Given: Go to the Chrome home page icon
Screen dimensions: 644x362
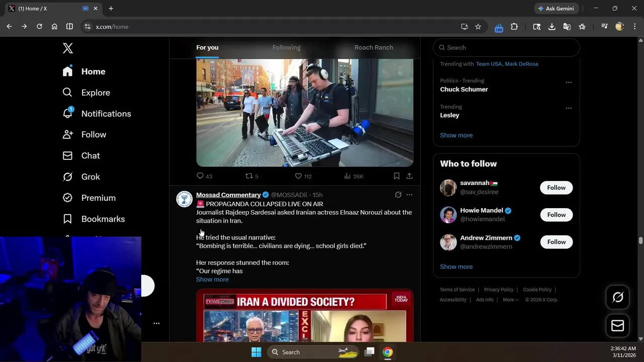Looking at the screenshot, I should point(54,27).
